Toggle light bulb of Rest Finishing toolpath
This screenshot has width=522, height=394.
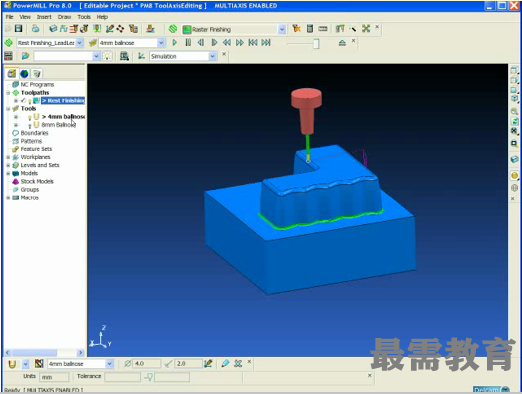[29, 101]
